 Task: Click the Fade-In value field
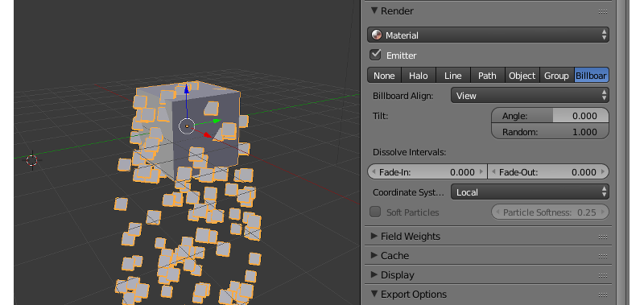coord(427,172)
